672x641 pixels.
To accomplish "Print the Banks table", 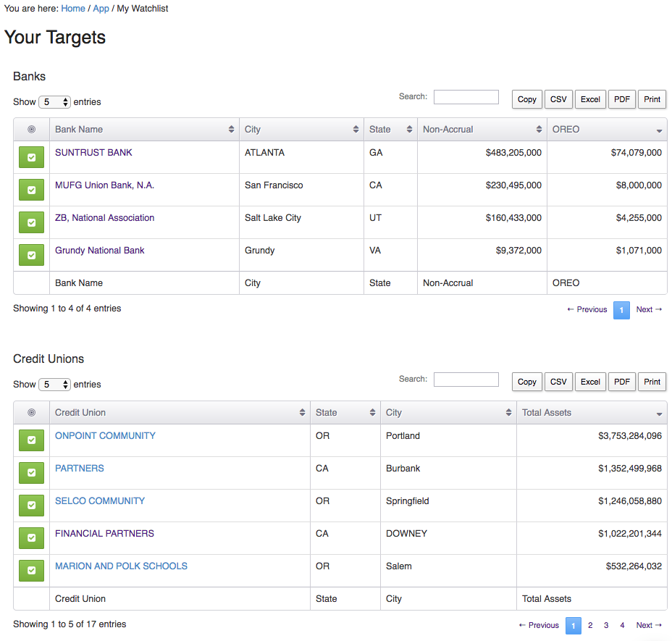I will click(x=652, y=99).
